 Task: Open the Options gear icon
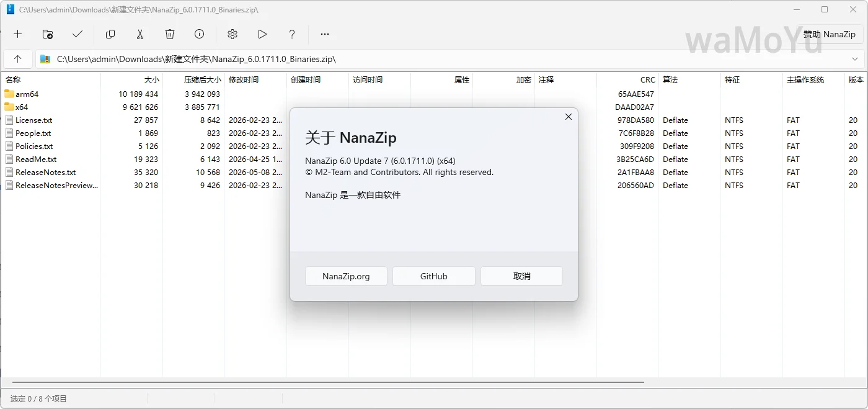[x=232, y=34]
